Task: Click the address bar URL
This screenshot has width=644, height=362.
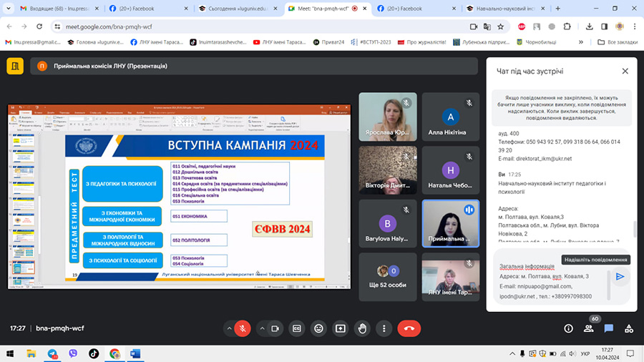Action: tap(109, 26)
